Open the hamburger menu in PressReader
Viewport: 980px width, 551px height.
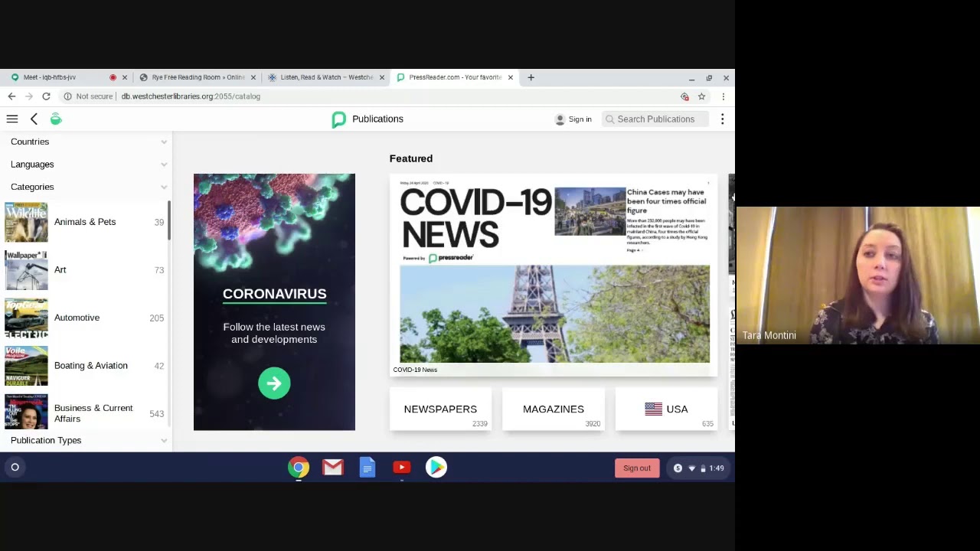click(12, 119)
